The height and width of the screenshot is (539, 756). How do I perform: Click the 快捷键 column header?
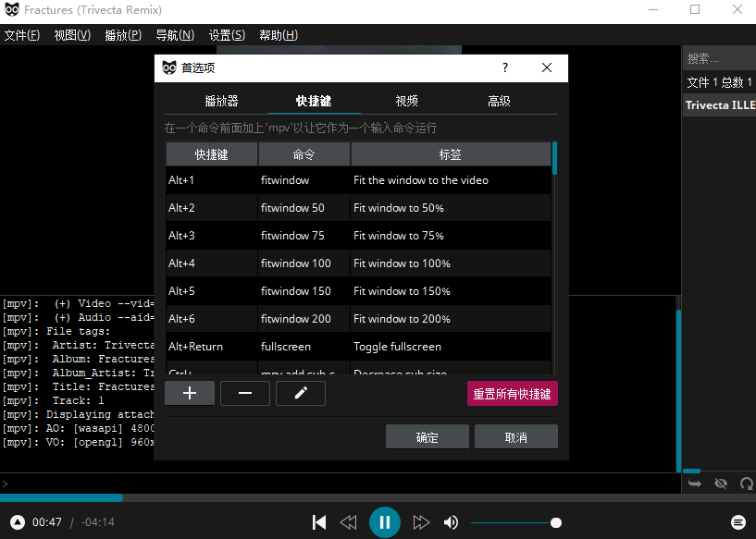[212, 154]
